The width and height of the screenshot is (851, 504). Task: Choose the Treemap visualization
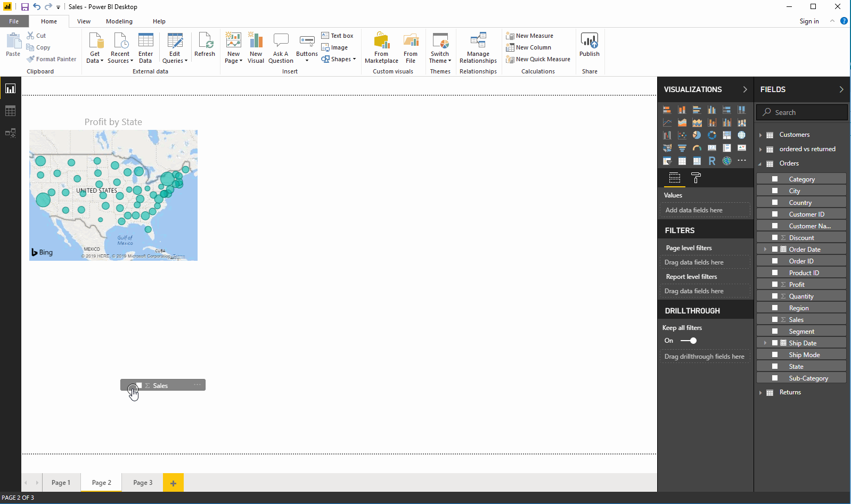coord(726,135)
